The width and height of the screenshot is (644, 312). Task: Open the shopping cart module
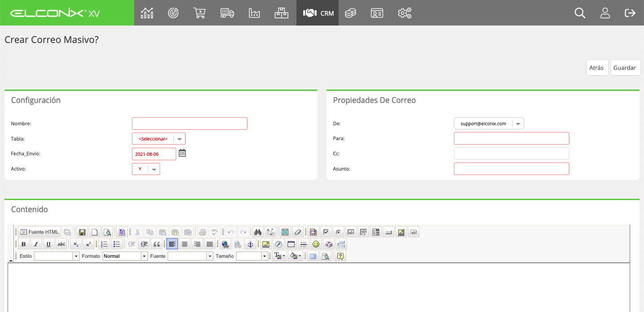199,13
